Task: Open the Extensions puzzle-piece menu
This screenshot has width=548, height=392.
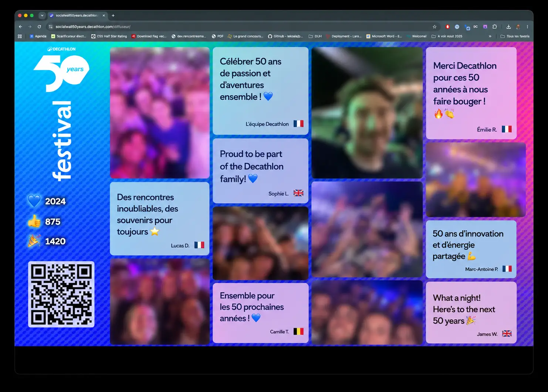Action: click(x=495, y=27)
